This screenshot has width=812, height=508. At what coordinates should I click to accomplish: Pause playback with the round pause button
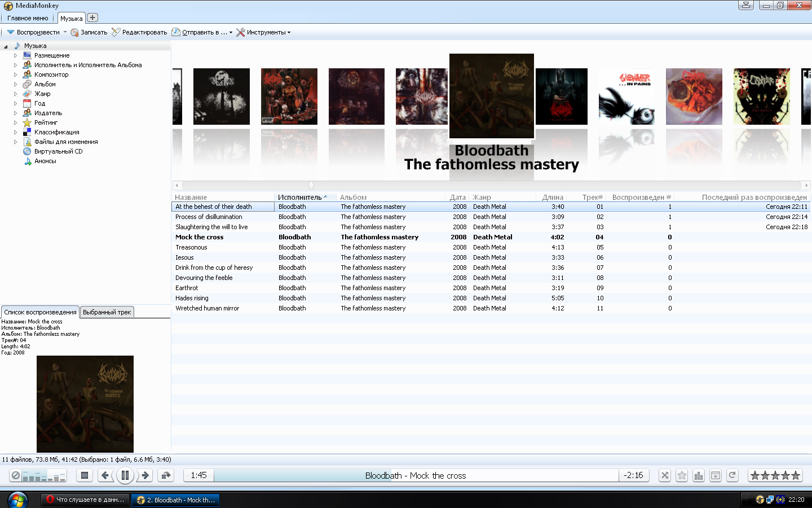point(125,475)
